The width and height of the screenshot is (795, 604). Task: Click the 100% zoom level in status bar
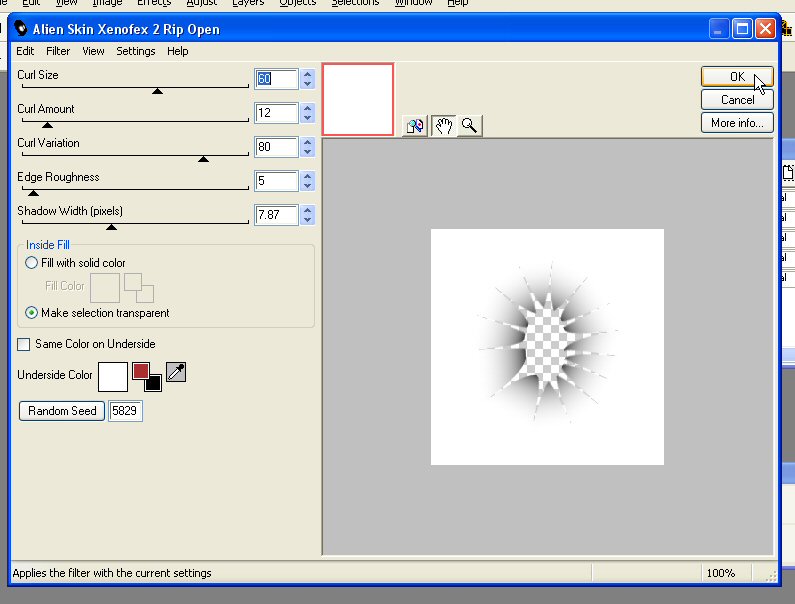(720, 573)
